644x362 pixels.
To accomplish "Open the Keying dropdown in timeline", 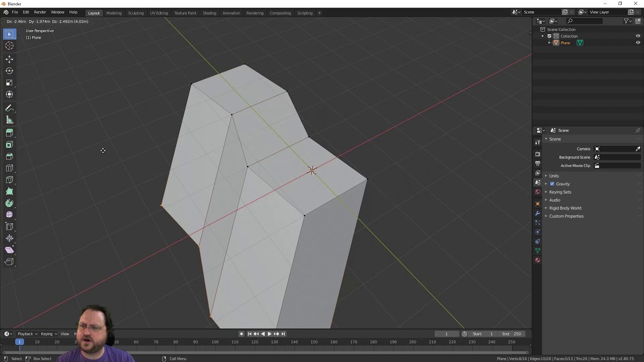I will click(x=48, y=334).
